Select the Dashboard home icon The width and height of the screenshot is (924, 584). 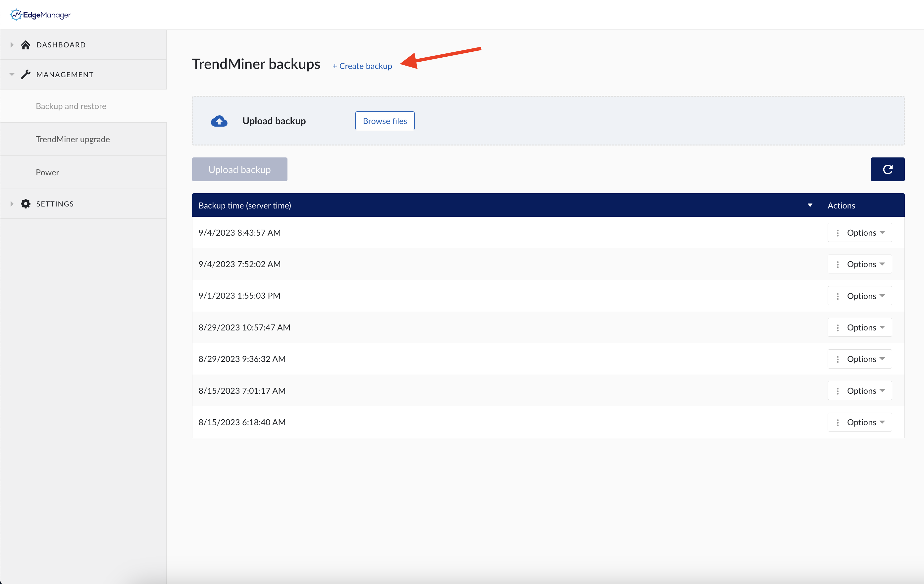pyautogui.click(x=26, y=44)
